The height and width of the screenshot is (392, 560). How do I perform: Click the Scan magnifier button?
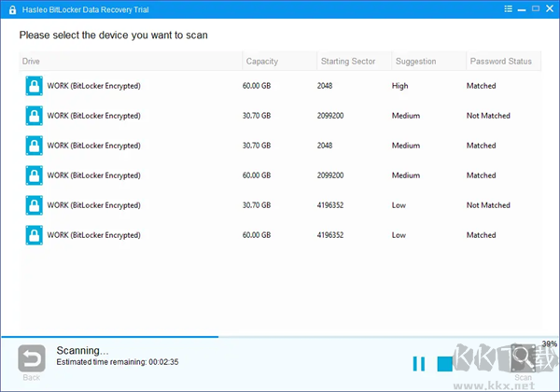pos(523,358)
